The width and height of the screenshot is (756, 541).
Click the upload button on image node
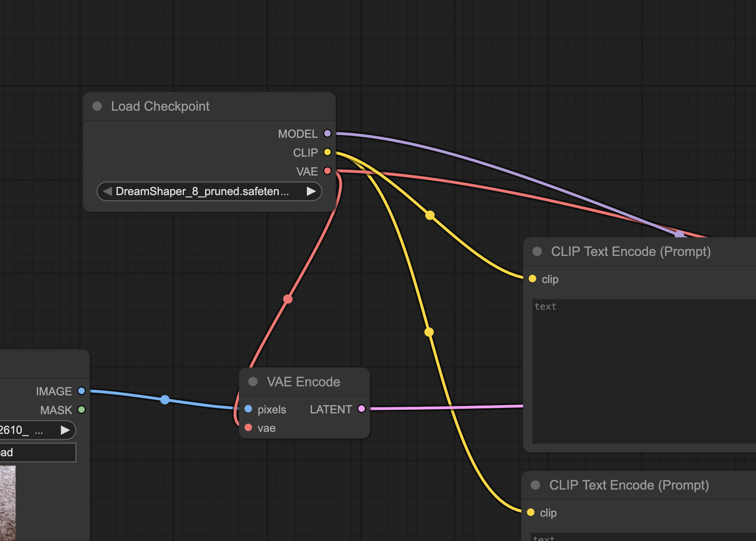(x=37, y=452)
